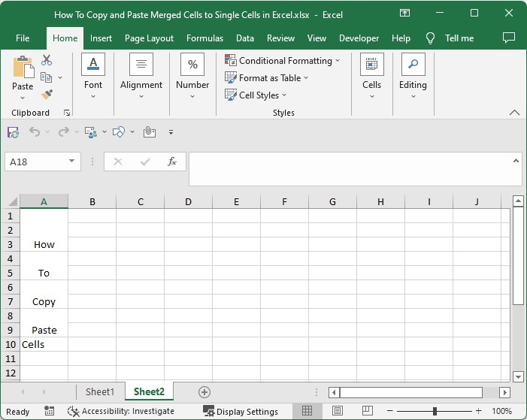Image resolution: width=527 pixels, height=420 pixels.
Task: Click the Cut scissors icon
Action: click(x=47, y=60)
